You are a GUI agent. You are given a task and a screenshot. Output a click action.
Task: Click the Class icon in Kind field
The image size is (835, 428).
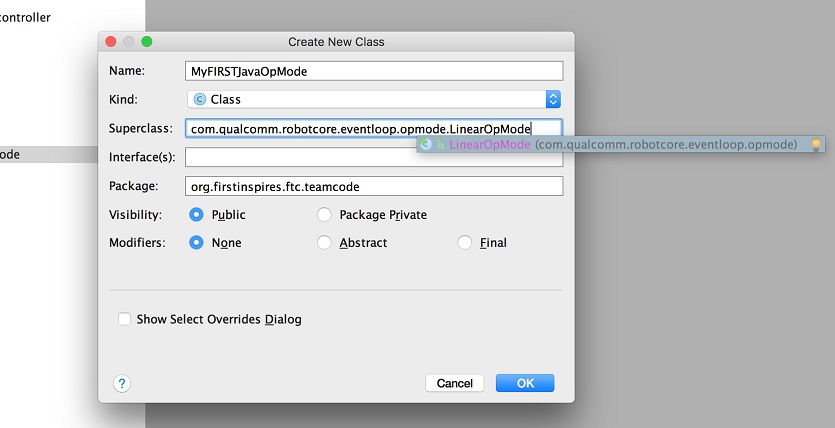199,100
